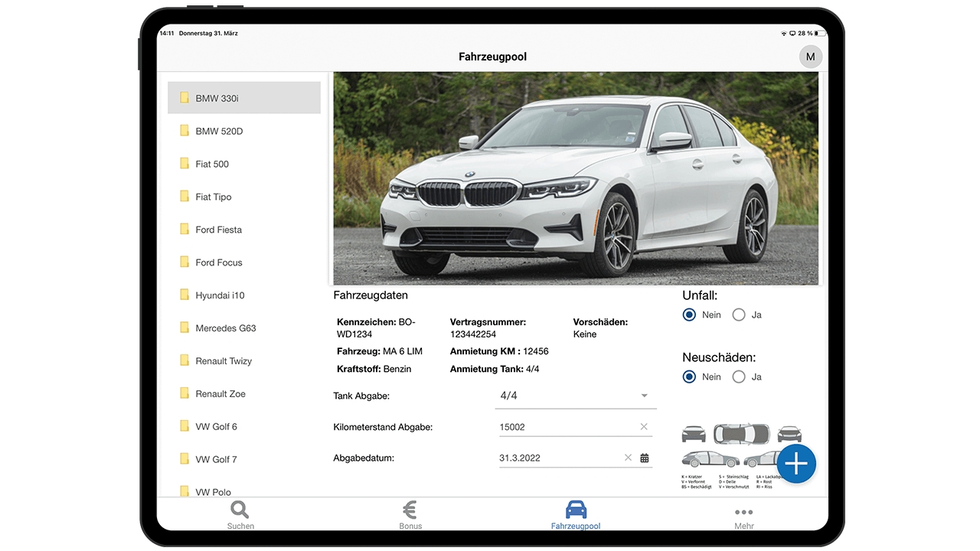
Task: Click the Anmietung KM 12456 text
Action: [499, 351]
